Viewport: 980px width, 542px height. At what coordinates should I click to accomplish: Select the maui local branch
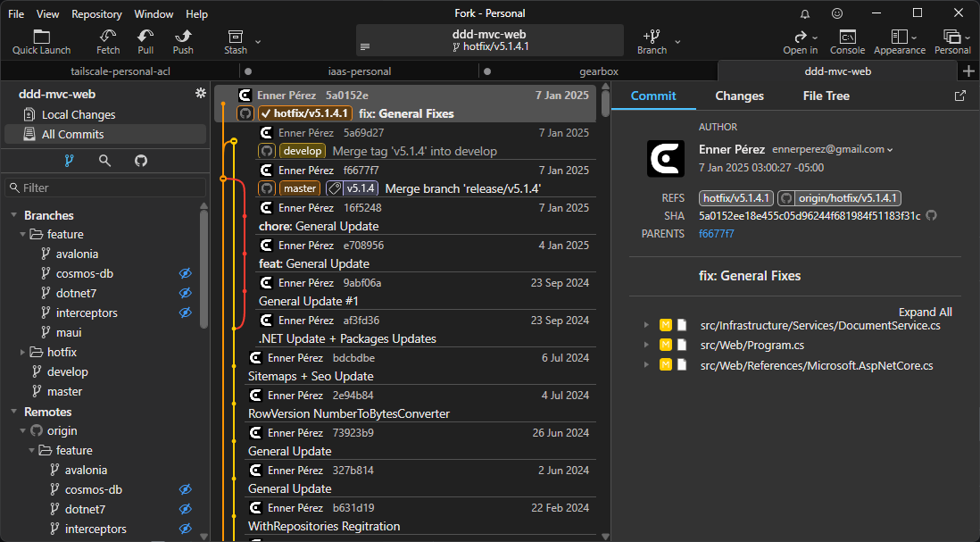coord(69,332)
